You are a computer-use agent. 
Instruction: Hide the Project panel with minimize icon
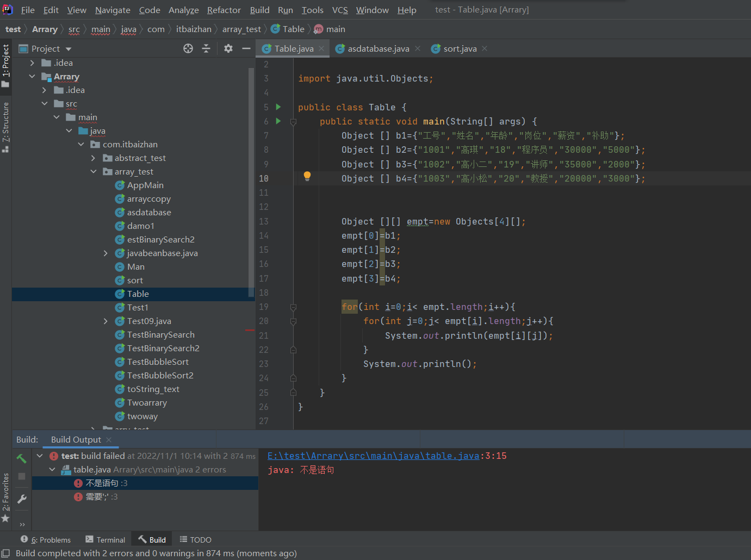pyautogui.click(x=246, y=48)
